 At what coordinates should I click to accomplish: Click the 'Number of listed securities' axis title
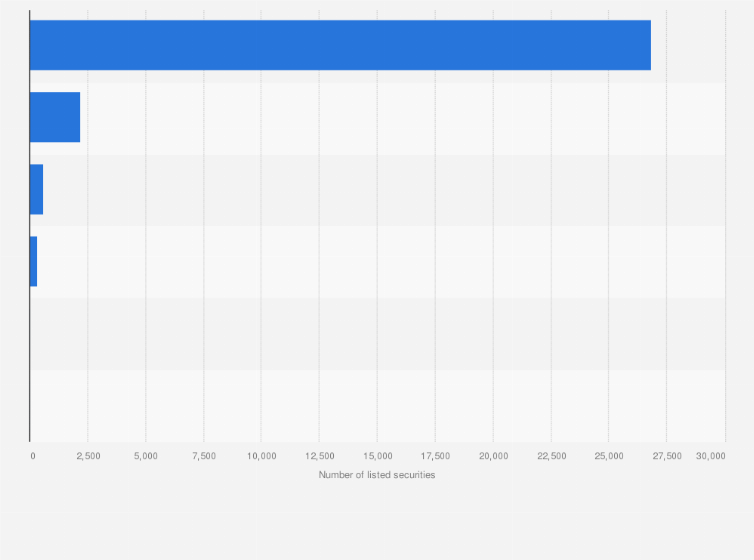377,475
